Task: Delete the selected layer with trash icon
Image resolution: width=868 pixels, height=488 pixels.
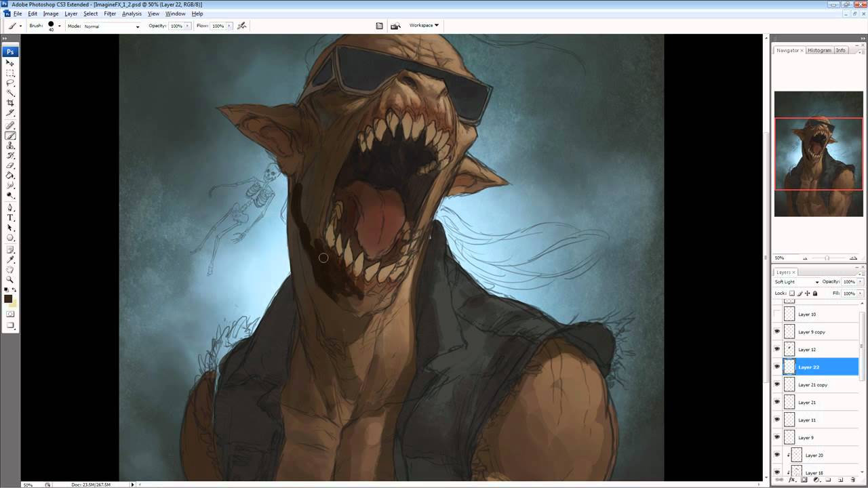Action: (x=853, y=480)
